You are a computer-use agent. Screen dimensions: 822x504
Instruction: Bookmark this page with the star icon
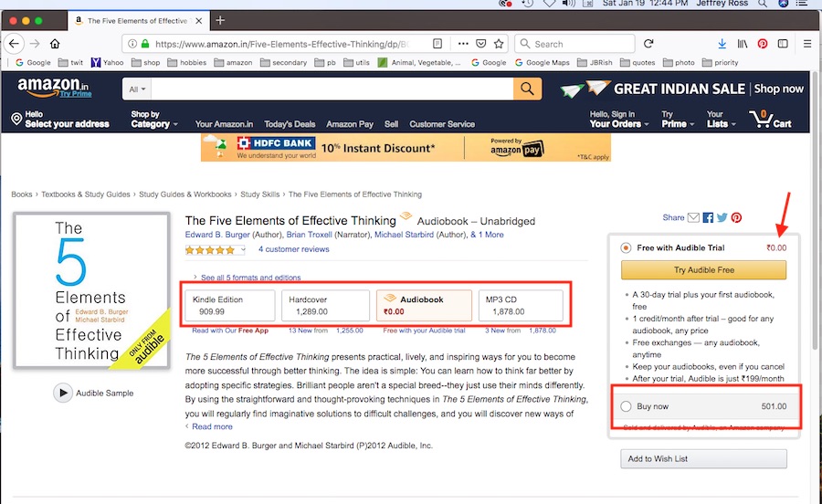(x=498, y=43)
